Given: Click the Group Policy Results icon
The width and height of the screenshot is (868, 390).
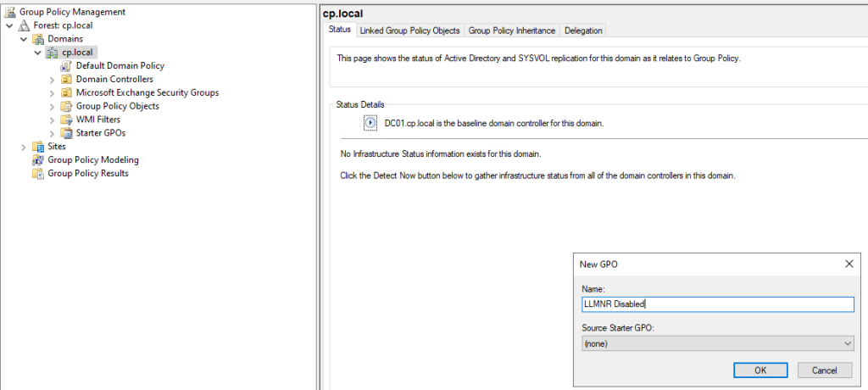Looking at the screenshot, I should pyautogui.click(x=37, y=173).
